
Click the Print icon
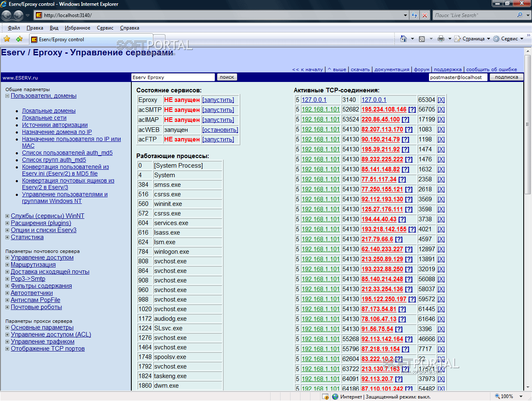click(441, 39)
